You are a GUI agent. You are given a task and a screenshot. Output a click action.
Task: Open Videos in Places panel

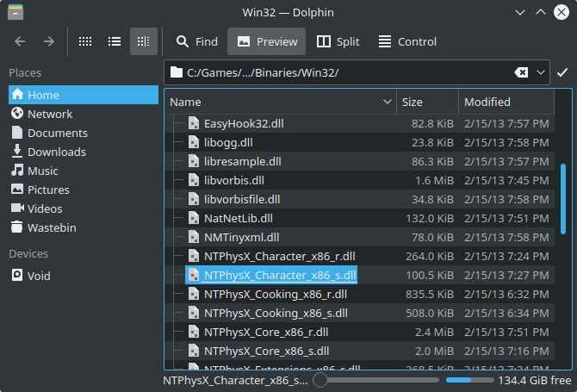pyautogui.click(x=84, y=208)
